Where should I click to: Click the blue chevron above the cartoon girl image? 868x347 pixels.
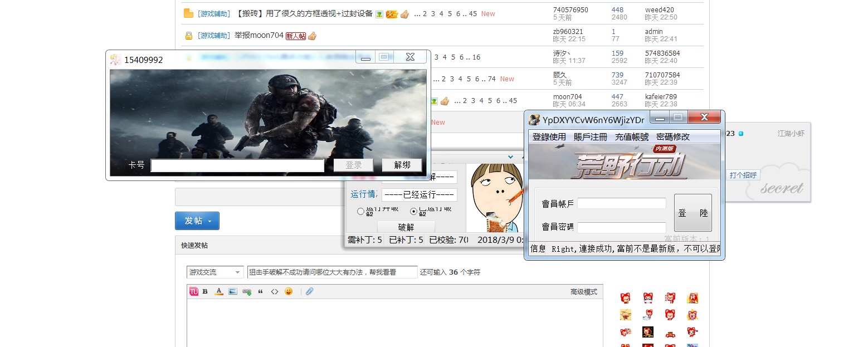point(510,158)
